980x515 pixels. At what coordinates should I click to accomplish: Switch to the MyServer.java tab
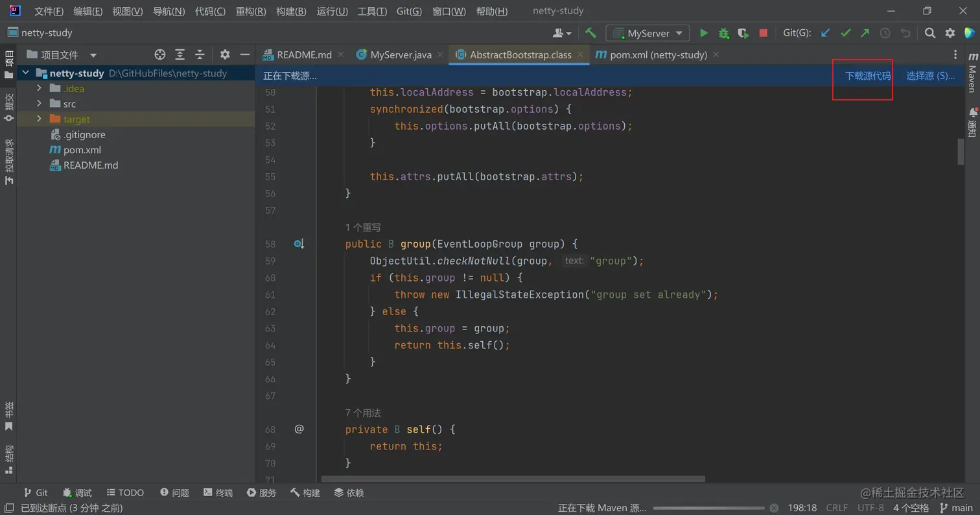click(x=400, y=55)
